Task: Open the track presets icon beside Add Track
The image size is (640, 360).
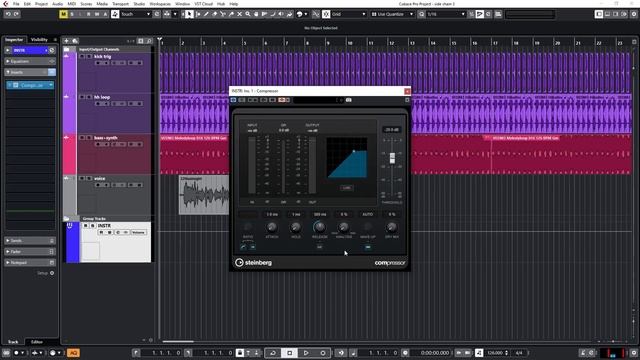Action: [x=75, y=41]
